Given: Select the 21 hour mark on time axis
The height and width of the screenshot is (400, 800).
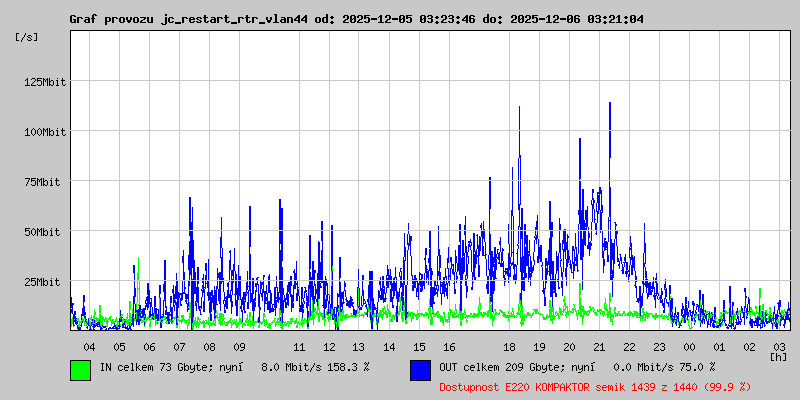Looking at the screenshot, I should [x=599, y=346].
